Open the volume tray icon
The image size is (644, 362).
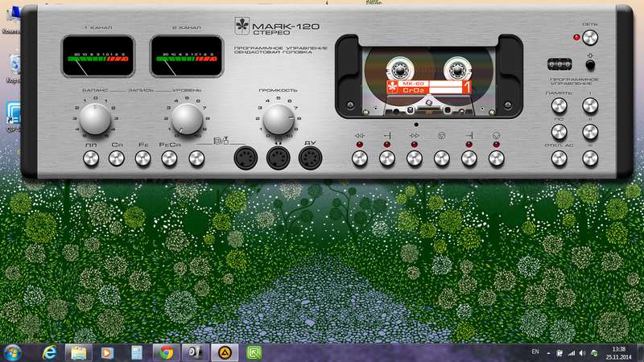582,353
